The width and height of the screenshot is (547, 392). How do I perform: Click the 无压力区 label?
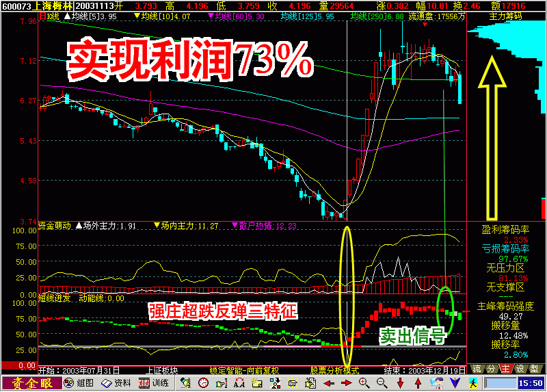tap(505, 268)
